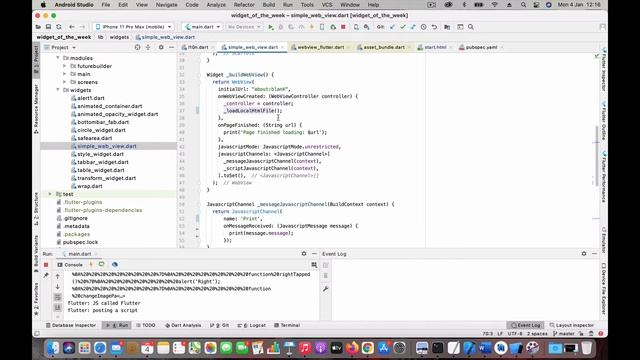Toggle the Flutter Outline side panel
The height and width of the screenshot is (360, 640).
click(604, 121)
